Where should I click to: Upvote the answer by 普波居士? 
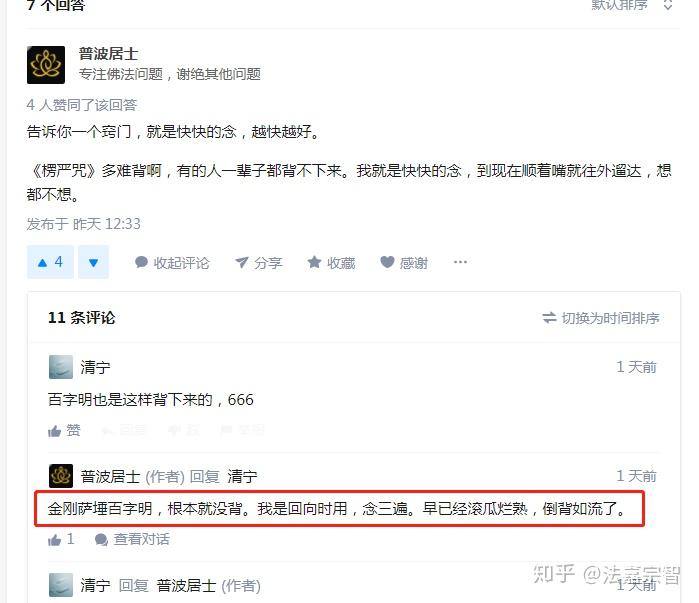50,262
